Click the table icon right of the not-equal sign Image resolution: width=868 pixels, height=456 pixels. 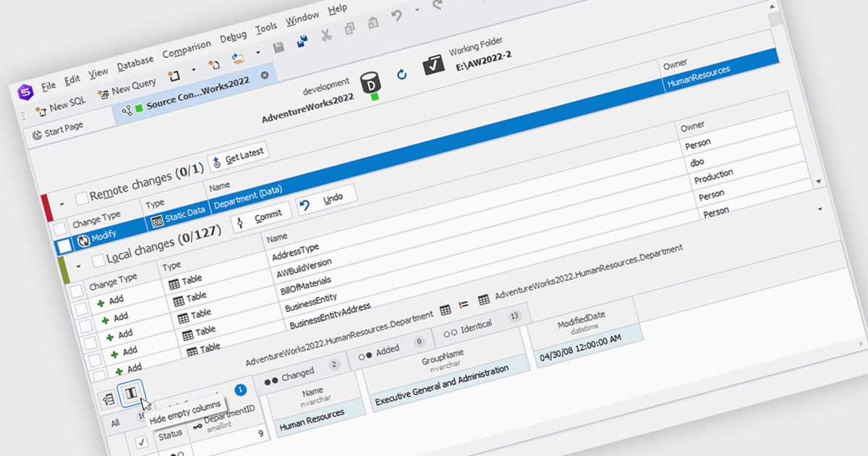pyautogui.click(x=483, y=300)
